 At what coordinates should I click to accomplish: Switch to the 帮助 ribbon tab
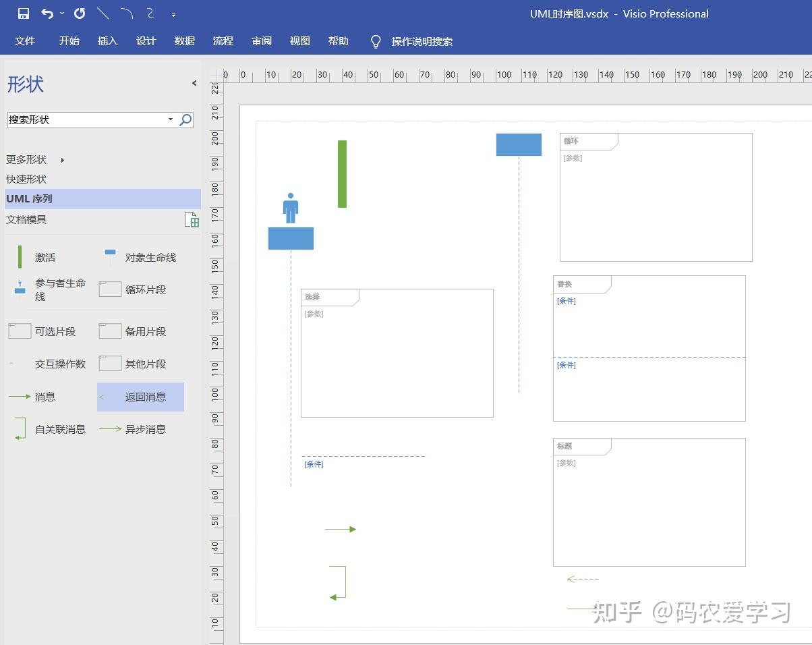coord(338,41)
